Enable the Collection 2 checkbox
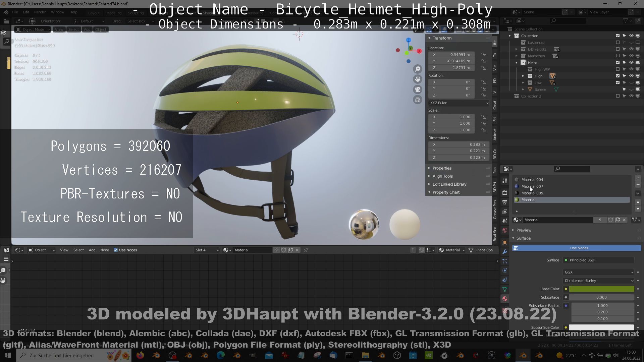This screenshot has width=644, height=362. coord(618,96)
